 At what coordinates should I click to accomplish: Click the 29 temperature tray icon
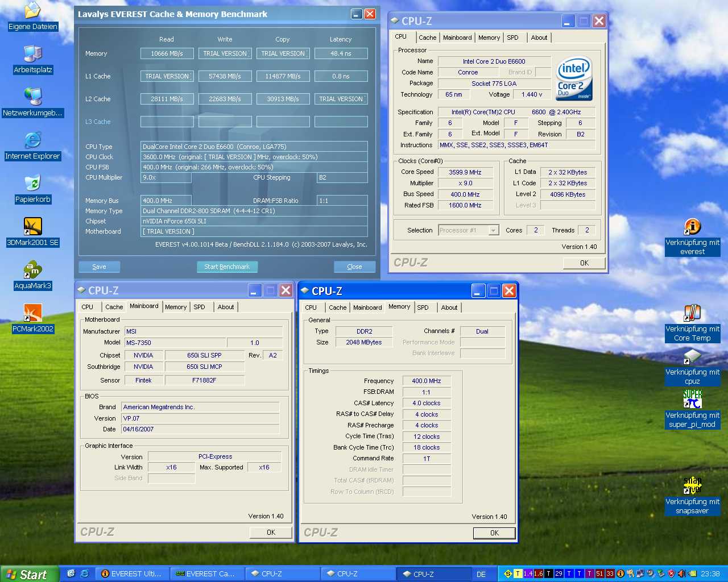click(559, 573)
